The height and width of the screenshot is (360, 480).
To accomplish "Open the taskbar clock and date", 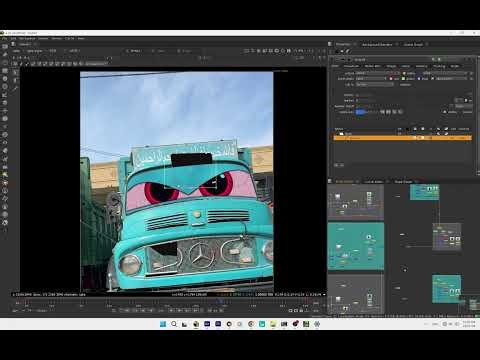I will tap(468, 324).
